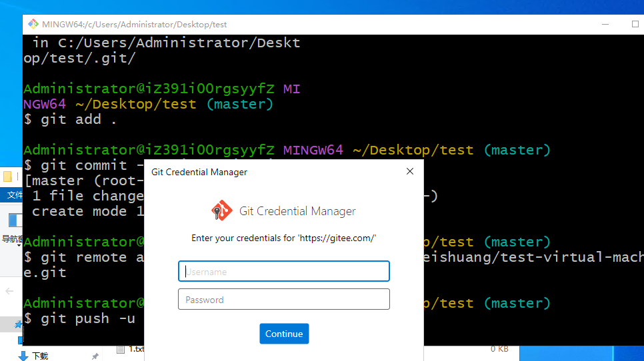Click the navigation pane icon in Explorer ribbon

pyautogui.click(x=15, y=220)
